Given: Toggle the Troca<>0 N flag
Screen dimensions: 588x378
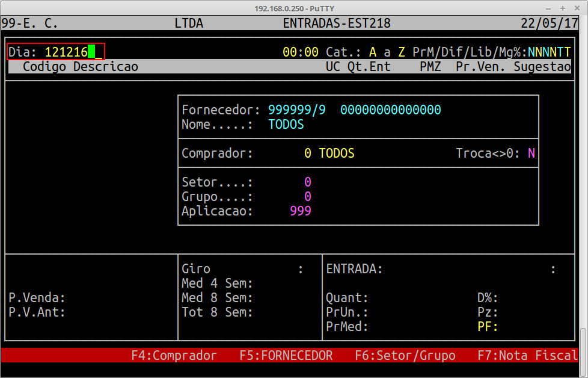Looking at the screenshot, I should [531, 153].
